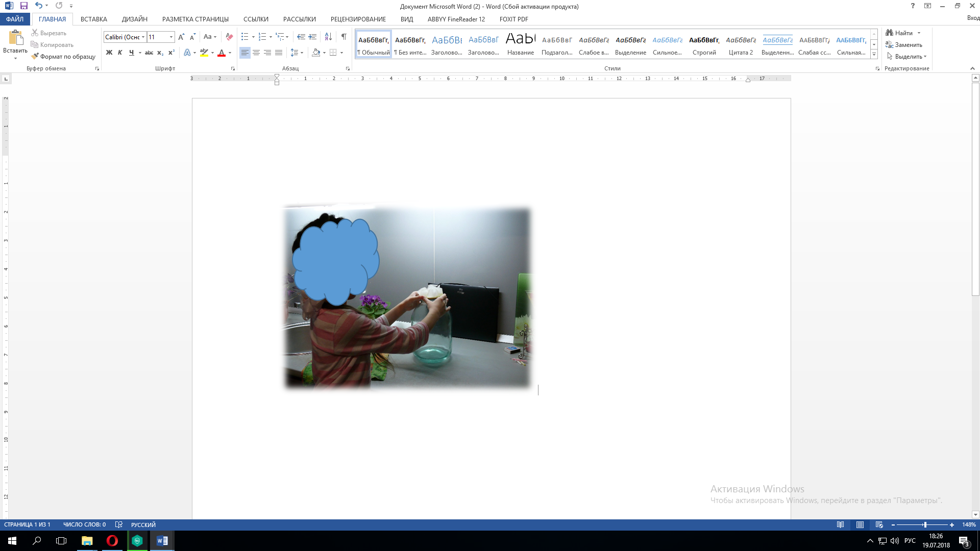This screenshot has height=551, width=980.
Task: Click the Format Painter (Формат по образцу) button
Action: (63, 57)
